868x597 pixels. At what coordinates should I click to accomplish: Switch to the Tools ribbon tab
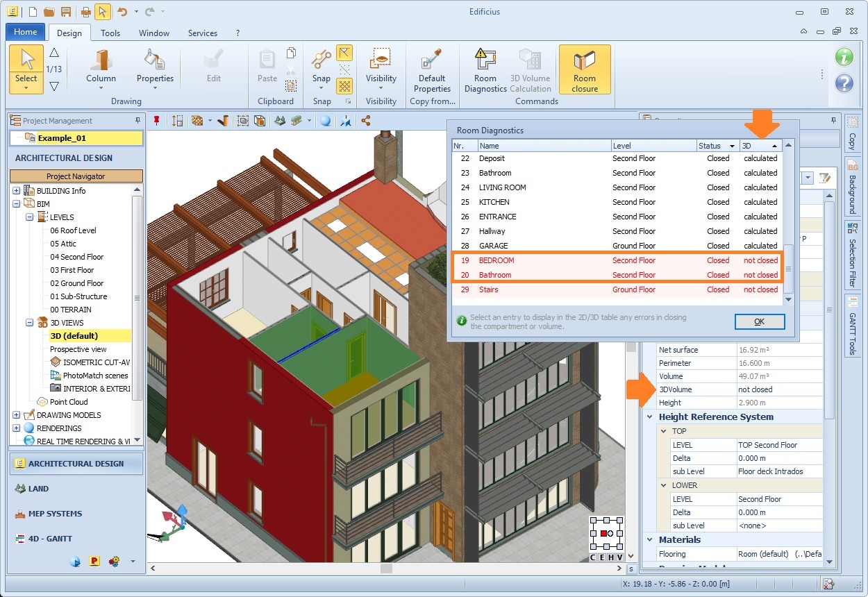coord(110,33)
